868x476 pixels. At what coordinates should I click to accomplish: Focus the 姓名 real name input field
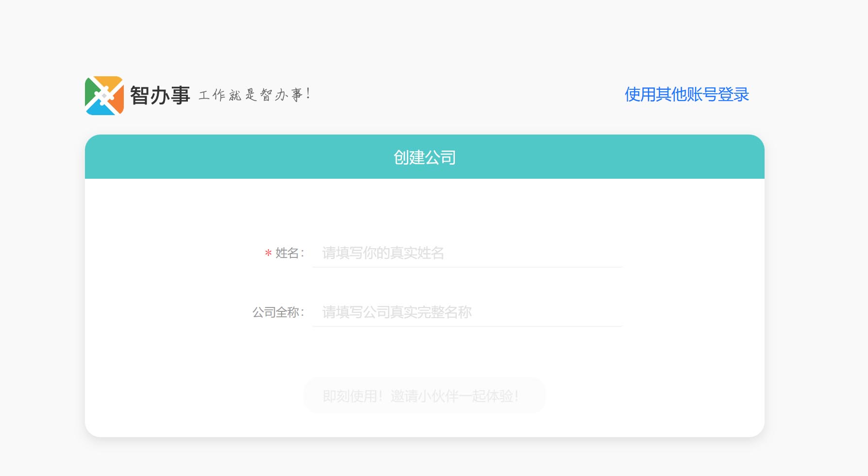tap(467, 253)
